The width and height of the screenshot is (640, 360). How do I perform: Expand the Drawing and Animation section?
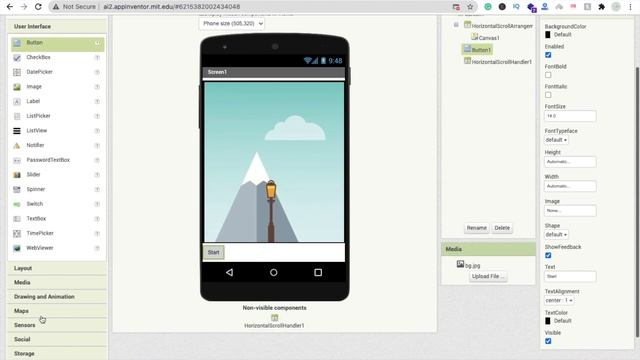(57, 297)
